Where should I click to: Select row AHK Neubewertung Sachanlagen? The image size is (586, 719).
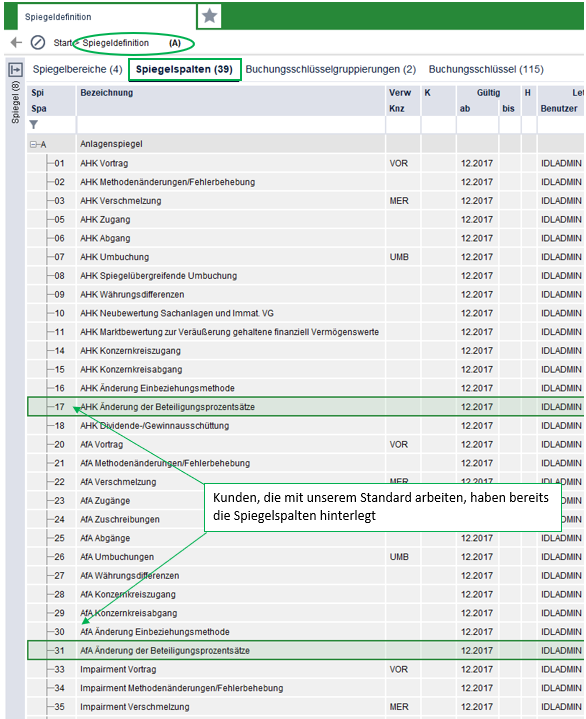click(x=305, y=314)
